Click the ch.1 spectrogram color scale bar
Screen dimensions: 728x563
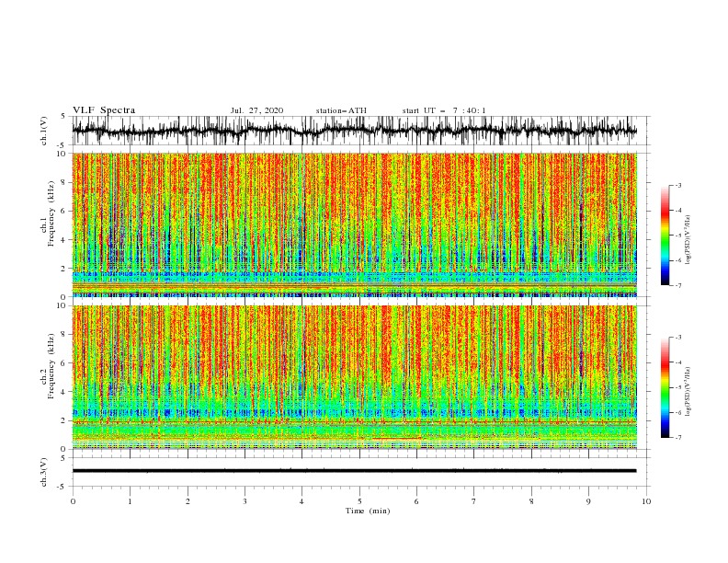(665, 236)
